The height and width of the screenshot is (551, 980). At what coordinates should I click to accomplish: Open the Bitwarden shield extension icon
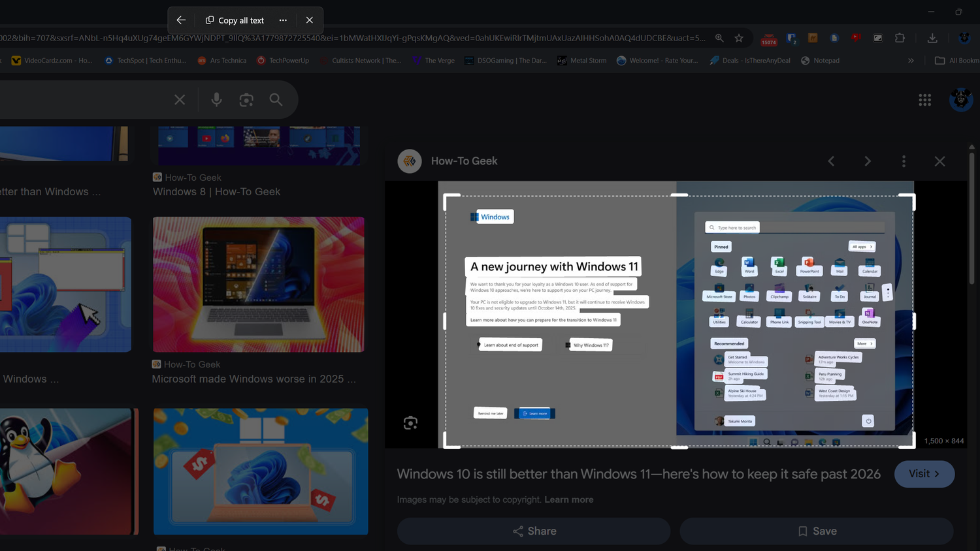point(791,38)
